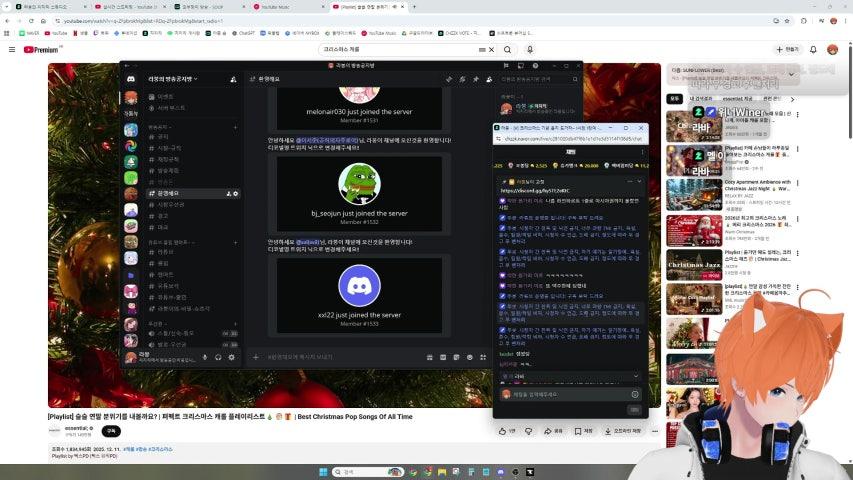Create invite on selected welcome channel
Screen dimensions: 853x480
[228, 194]
